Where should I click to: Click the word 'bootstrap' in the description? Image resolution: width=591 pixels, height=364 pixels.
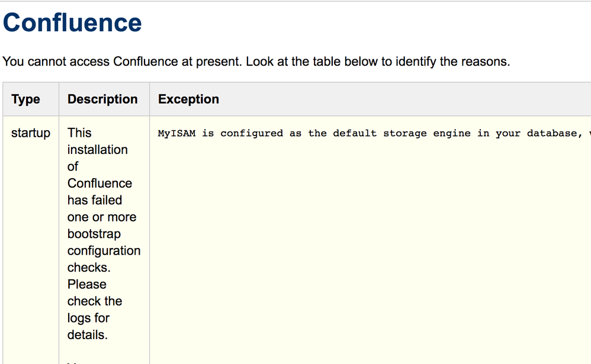click(x=94, y=234)
